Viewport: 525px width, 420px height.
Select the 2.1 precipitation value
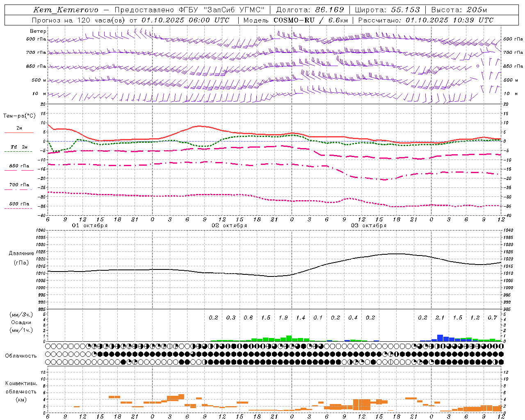pos(440,318)
